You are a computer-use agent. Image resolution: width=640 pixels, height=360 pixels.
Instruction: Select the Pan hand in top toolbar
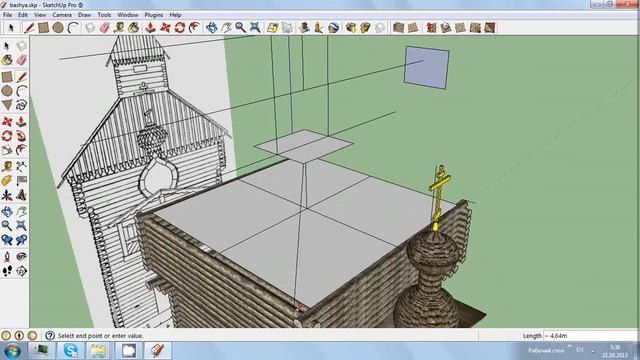[x=226, y=28]
